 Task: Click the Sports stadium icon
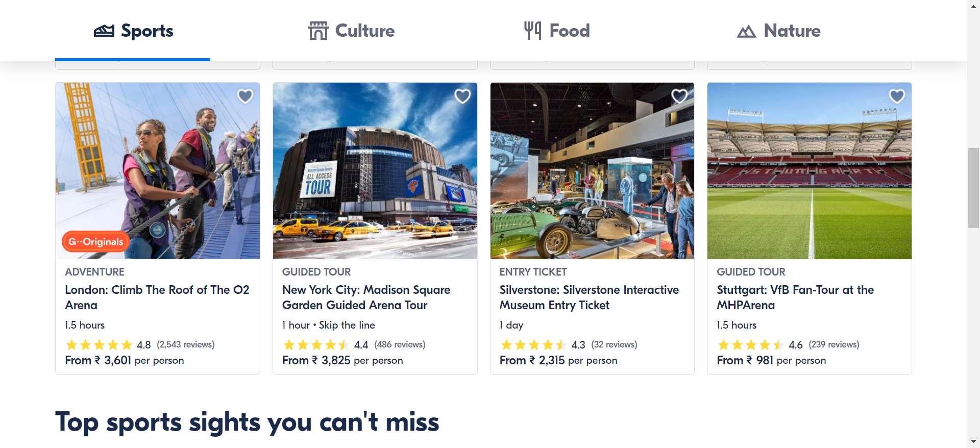(x=104, y=31)
